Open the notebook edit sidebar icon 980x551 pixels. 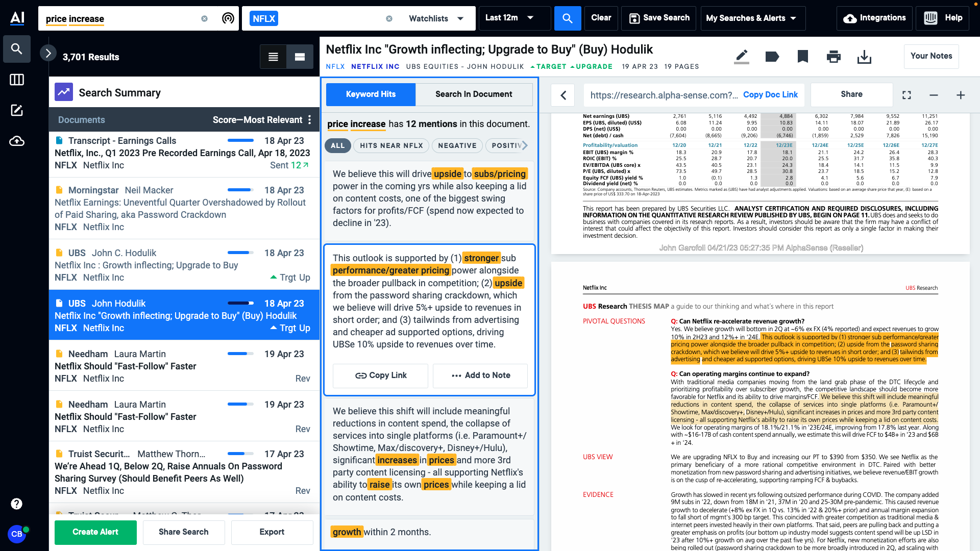tap(17, 110)
